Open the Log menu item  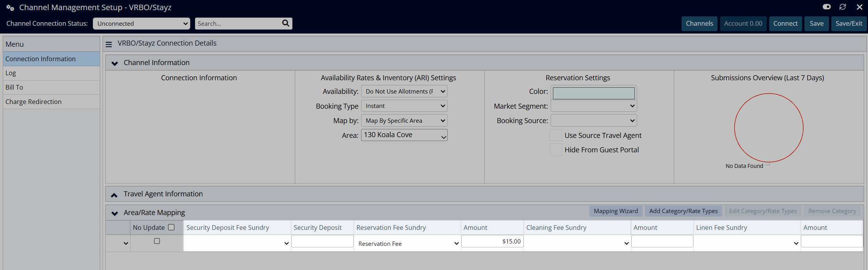[51, 73]
